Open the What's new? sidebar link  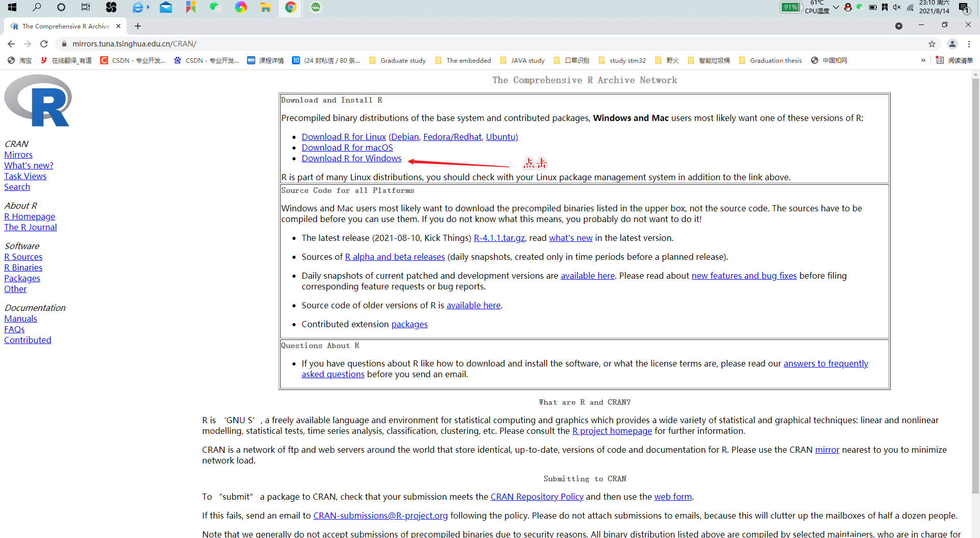29,165
